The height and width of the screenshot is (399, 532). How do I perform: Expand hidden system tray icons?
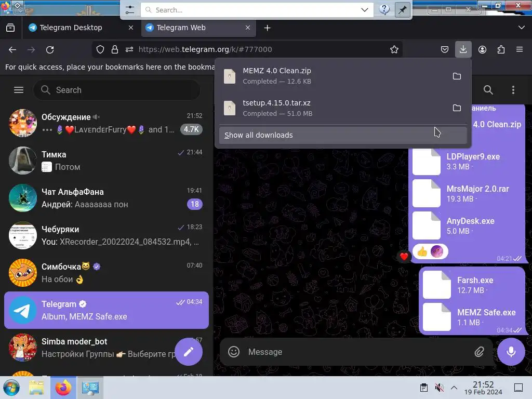coord(454,388)
